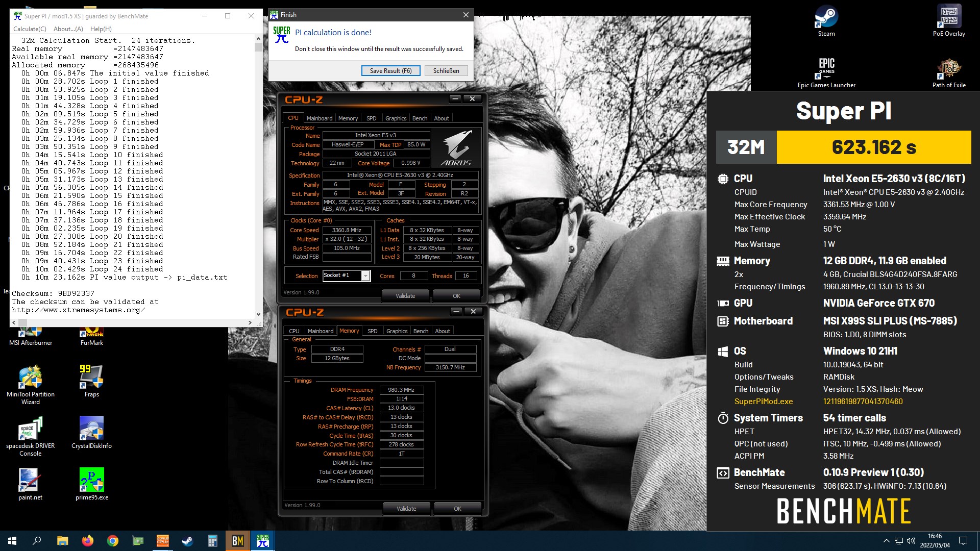Open FurMark desktop shortcut

[x=92, y=337]
